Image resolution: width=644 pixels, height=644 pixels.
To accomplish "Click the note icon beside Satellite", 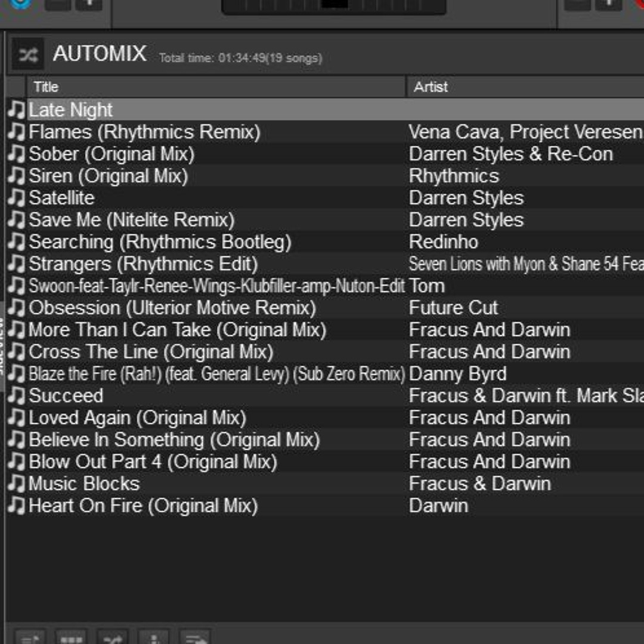I will [x=17, y=197].
